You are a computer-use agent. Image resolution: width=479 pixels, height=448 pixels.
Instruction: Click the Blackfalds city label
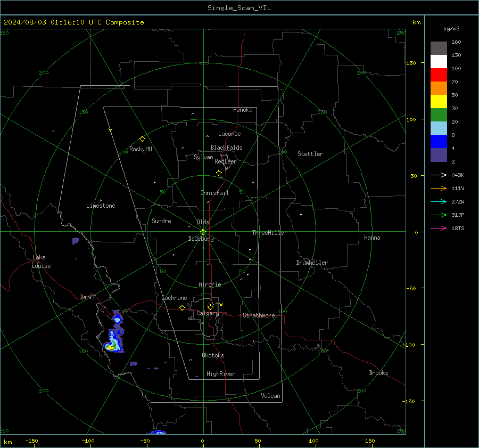226,148
